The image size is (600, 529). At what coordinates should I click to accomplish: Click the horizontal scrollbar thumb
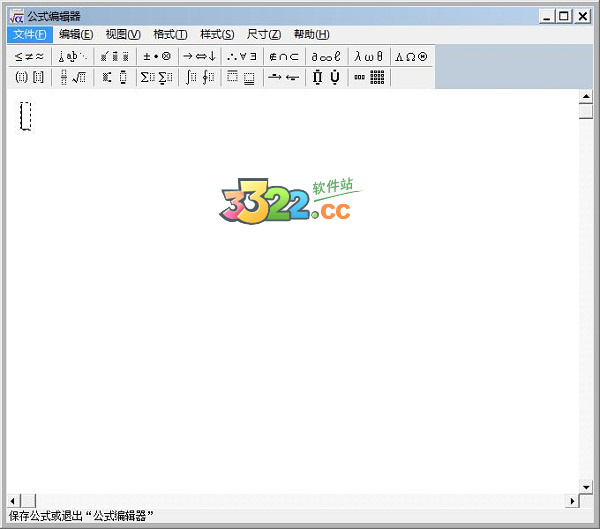click(28, 501)
